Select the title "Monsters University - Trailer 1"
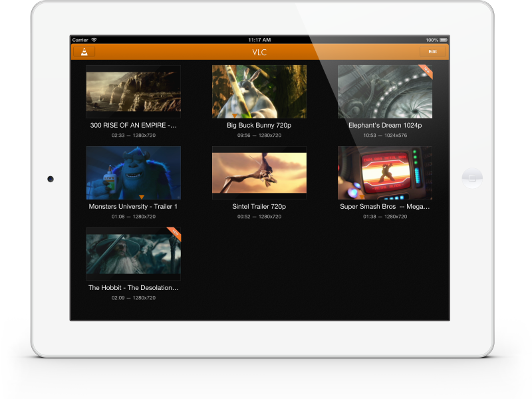Image resolution: width=532 pixels, height=399 pixels. [x=133, y=206]
